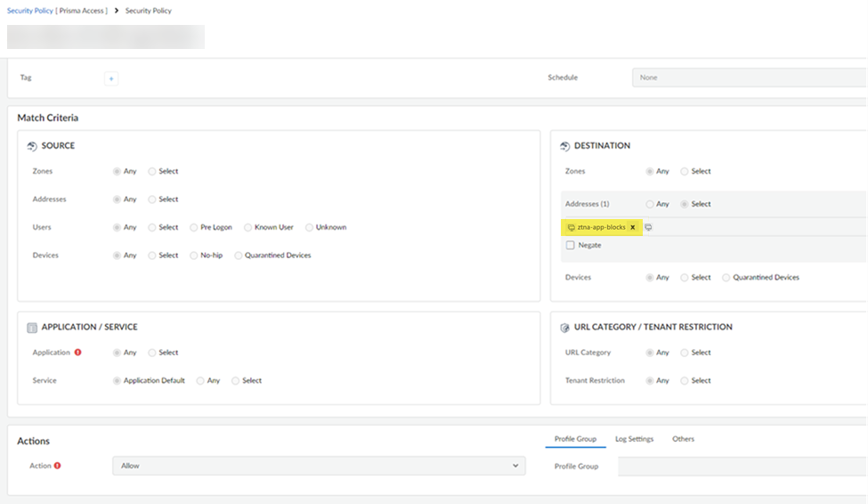This screenshot has height=504, width=868.
Task: Open the Schedule dropdown set to None
Action: click(x=748, y=77)
